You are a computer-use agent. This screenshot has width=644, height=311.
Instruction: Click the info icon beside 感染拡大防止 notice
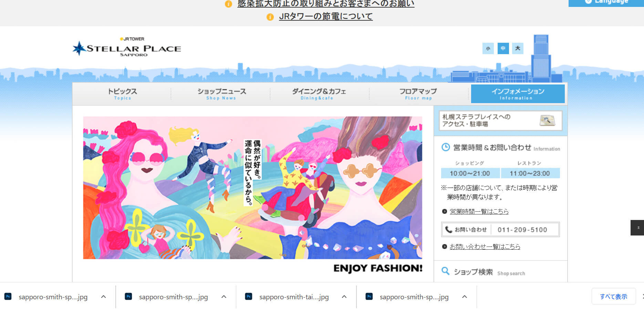pyautogui.click(x=228, y=4)
